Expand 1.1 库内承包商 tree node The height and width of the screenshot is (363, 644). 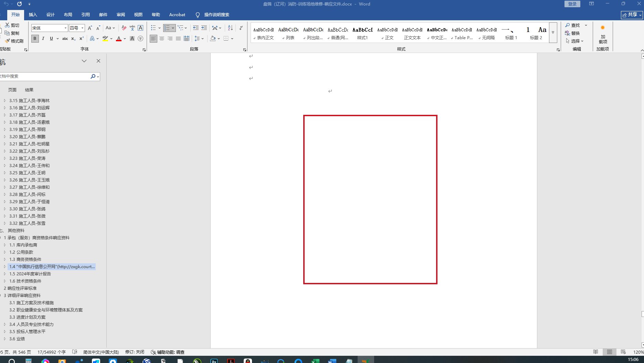[x=5, y=245]
